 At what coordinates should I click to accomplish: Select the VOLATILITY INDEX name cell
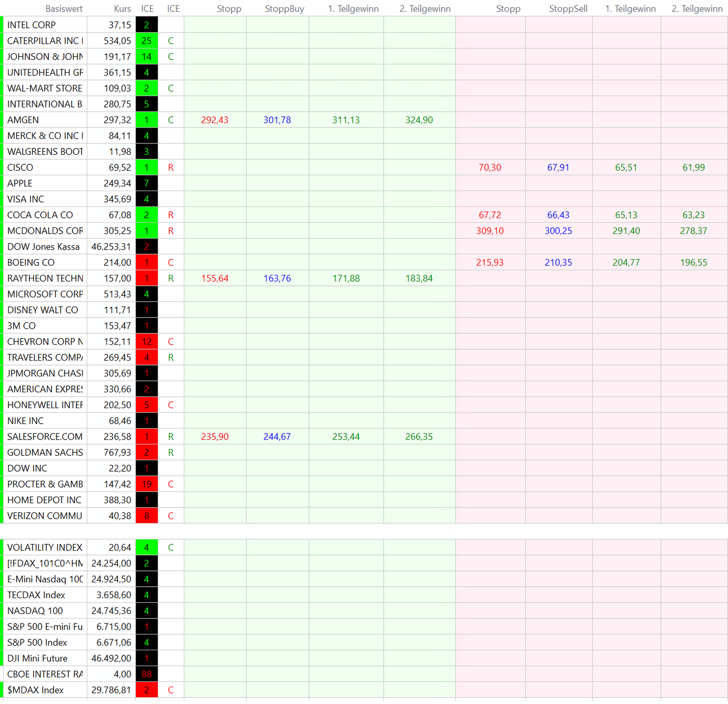(45, 548)
